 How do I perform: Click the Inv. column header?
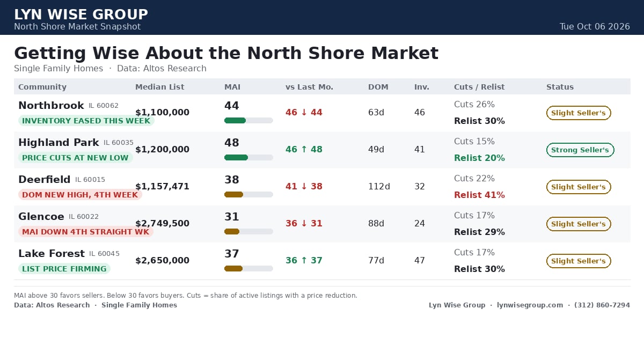click(x=422, y=87)
